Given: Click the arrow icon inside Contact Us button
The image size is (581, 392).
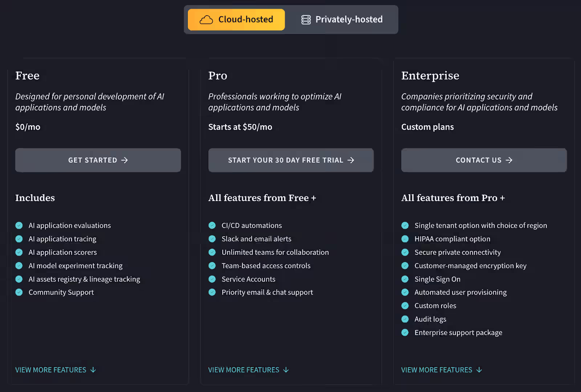Looking at the screenshot, I should 509,160.
